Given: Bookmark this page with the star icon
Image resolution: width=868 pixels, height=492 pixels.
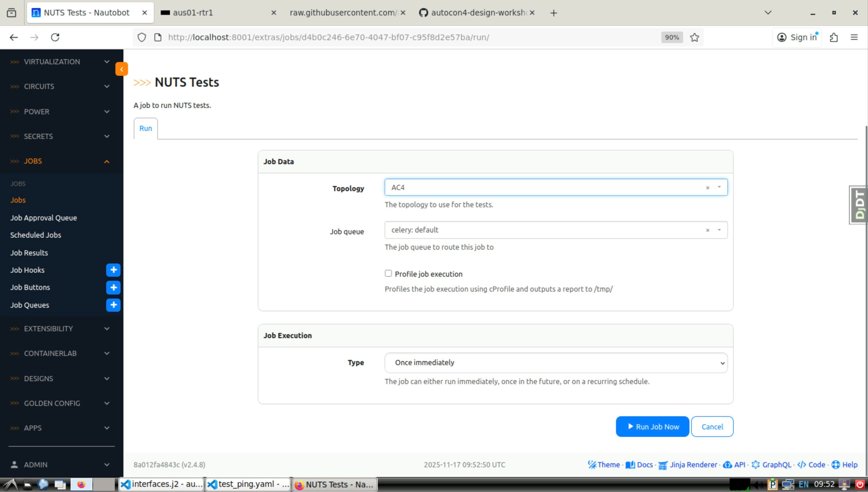Looking at the screenshot, I should [x=694, y=37].
